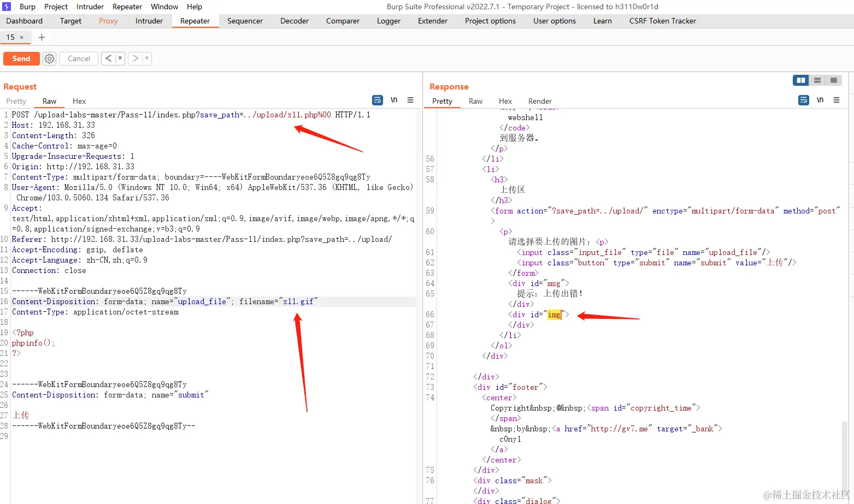The width and height of the screenshot is (854, 504).
Task: Click the save_path value ending x11.php%00
Action: coord(287,115)
